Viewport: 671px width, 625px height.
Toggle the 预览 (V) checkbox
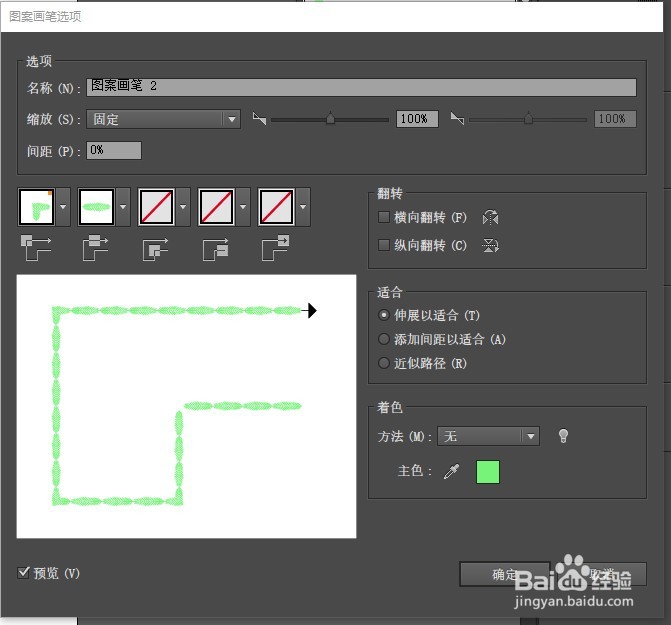click(24, 572)
